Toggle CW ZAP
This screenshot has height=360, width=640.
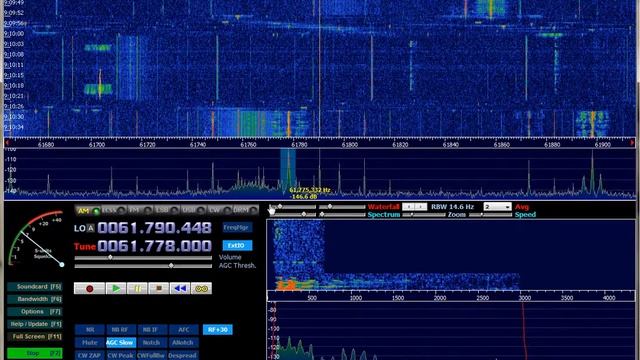[90, 356]
